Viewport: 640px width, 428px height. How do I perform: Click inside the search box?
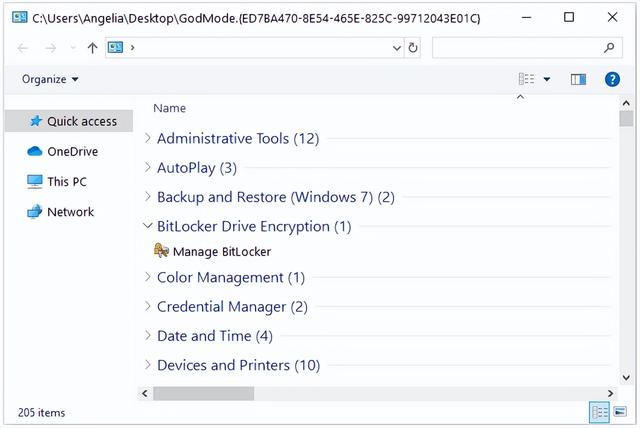527,48
